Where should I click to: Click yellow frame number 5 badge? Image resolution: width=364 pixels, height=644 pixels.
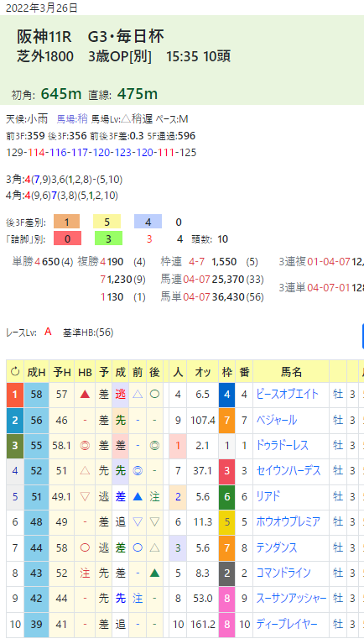[226, 521]
